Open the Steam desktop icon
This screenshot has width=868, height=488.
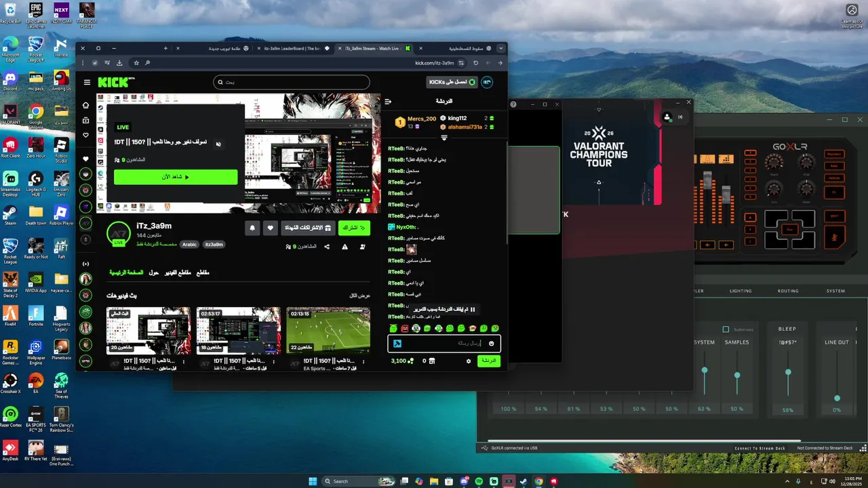[x=10, y=214]
